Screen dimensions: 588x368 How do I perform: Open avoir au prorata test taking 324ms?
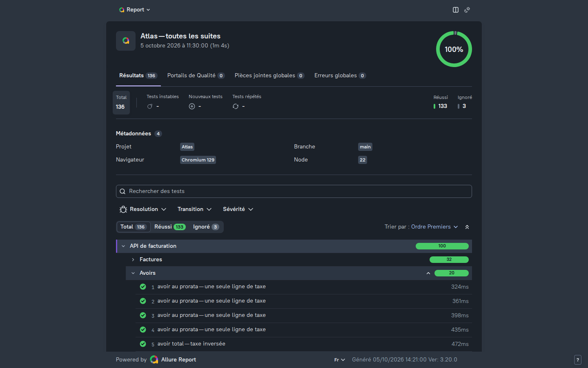[304, 287]
